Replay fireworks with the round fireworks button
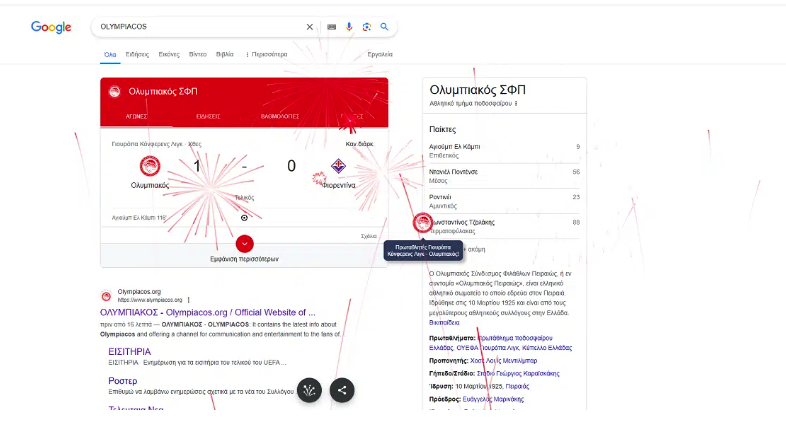 (309, 390)
